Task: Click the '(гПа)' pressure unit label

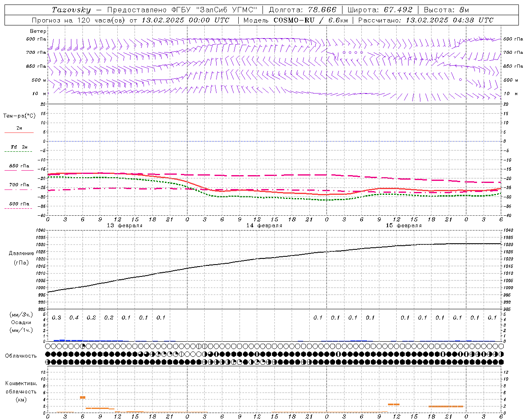Action: coord(21,262)
